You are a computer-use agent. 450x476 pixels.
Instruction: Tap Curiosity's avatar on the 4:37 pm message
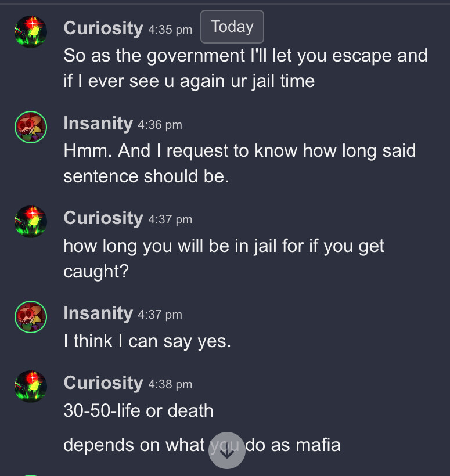click(31, 222)
